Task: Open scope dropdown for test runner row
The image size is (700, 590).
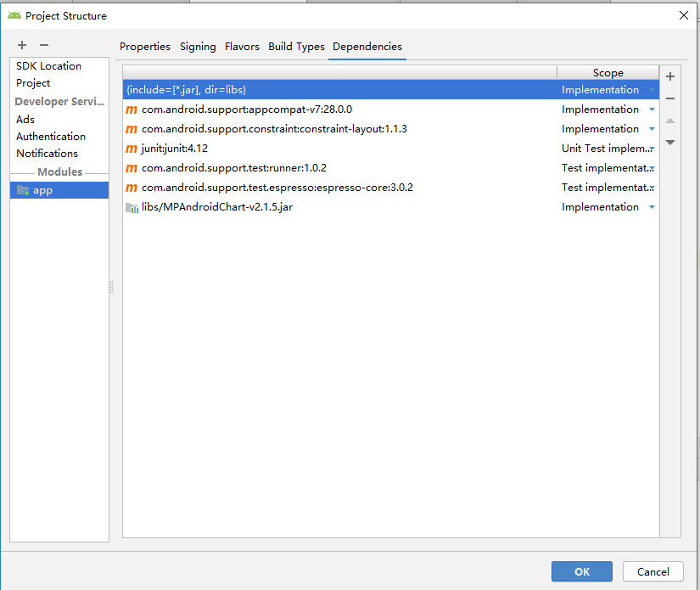Action: pos(652,168)
